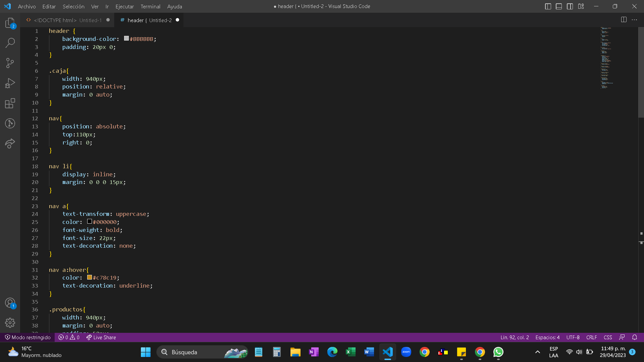Open editor More Actions menu

point(634,20)
